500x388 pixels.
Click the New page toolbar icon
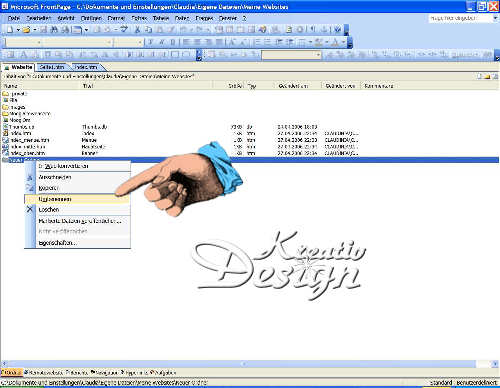click(x=10, y=30)
